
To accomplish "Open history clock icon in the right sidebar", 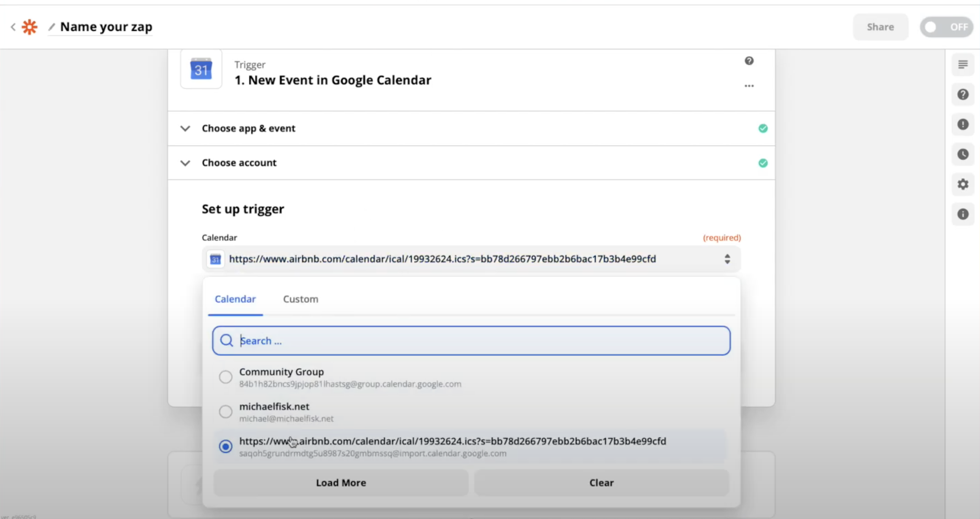I will tap(963, 154).
